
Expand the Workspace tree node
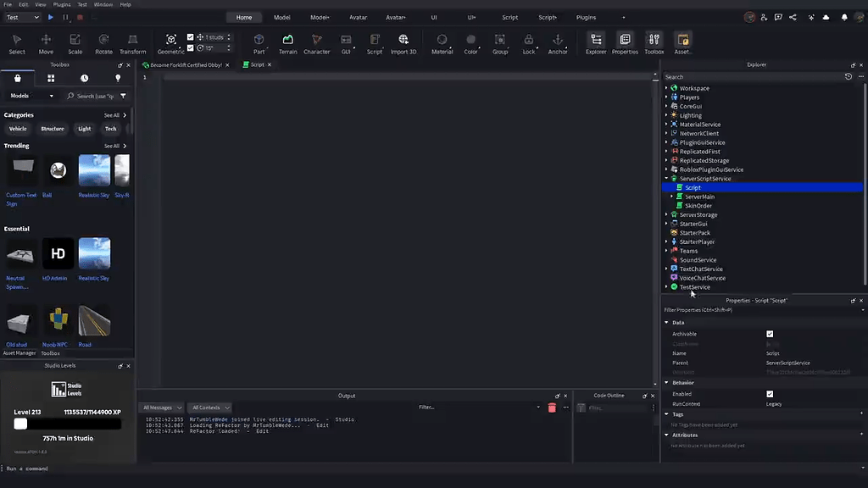(666, 88)
